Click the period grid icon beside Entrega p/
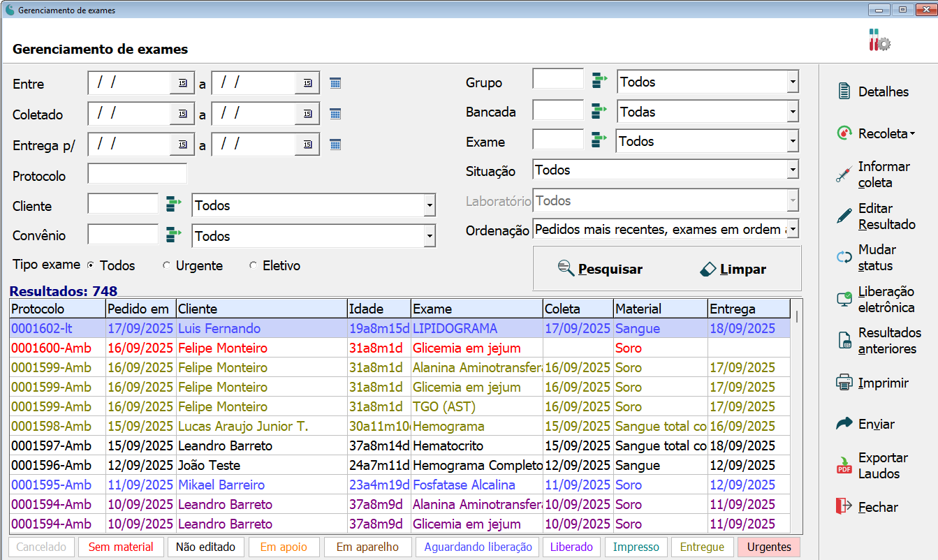The image size is (938, 560). pyautogui.click(x=335, y=145)
